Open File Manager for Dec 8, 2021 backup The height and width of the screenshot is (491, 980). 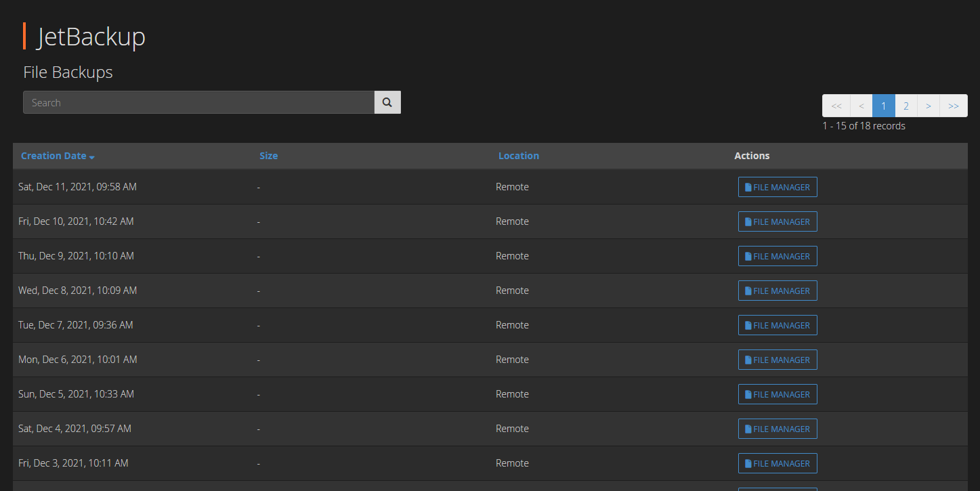tap(777, 291)
